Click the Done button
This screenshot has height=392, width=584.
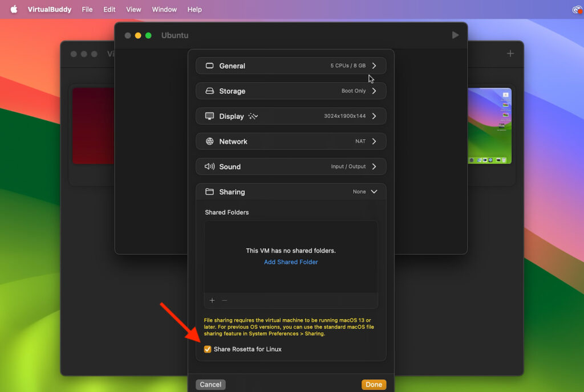tap(374, 385)
